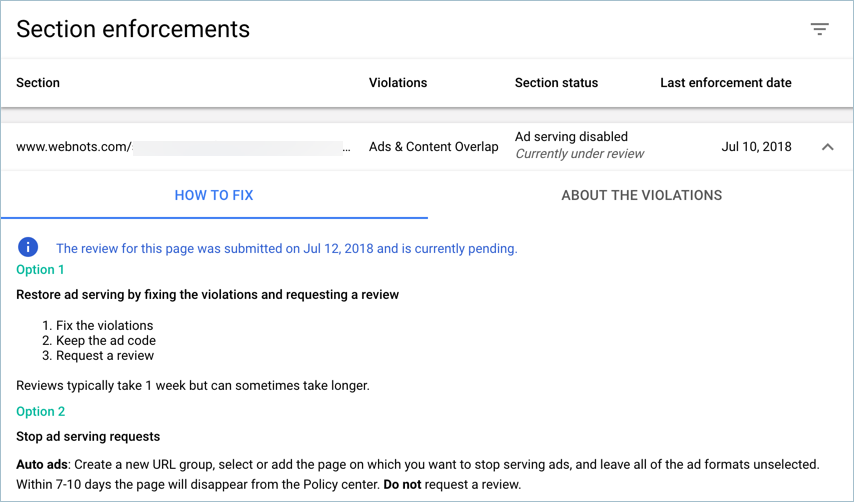The height and width of the screenshot is (502, 854).
Task: Select the Jul 10, 2018 enforcement date
Action: (756, 147)
